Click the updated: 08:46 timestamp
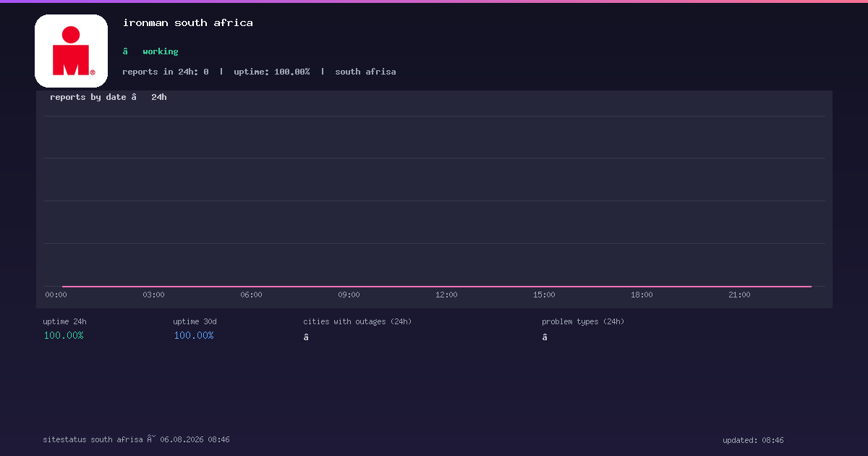 pos(753,440)
